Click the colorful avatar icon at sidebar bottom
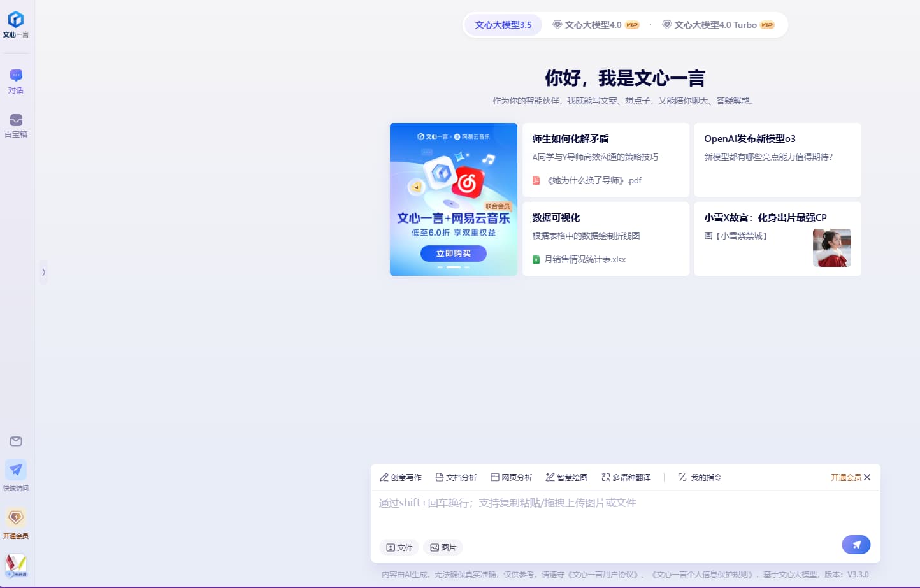This screenshot has height=588, width=920. pyautogui.click(x=16, y=565)
